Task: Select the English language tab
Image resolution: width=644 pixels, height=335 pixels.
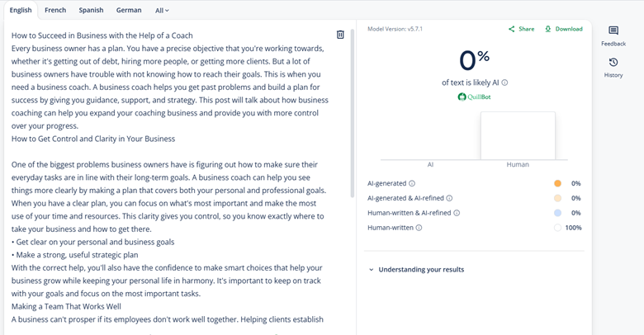Action: click(21, 11)
